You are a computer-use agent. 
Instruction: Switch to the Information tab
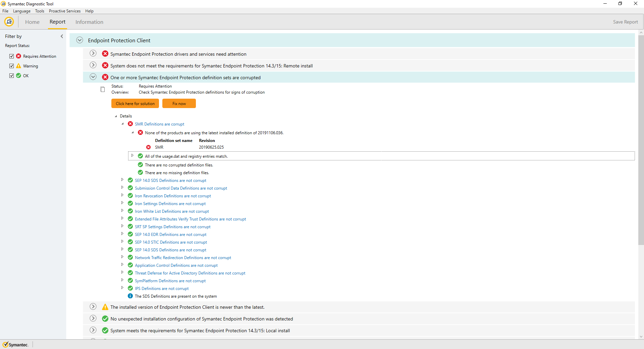89,22
